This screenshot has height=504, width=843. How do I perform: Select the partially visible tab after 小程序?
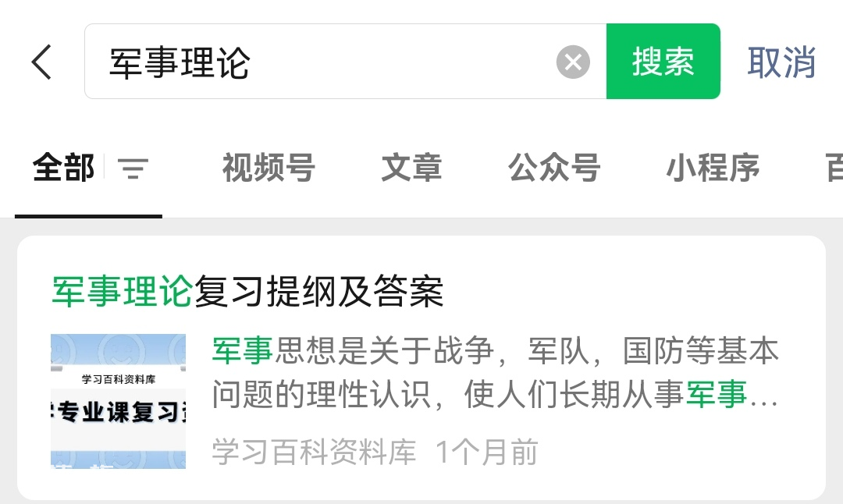coord(834,168)
